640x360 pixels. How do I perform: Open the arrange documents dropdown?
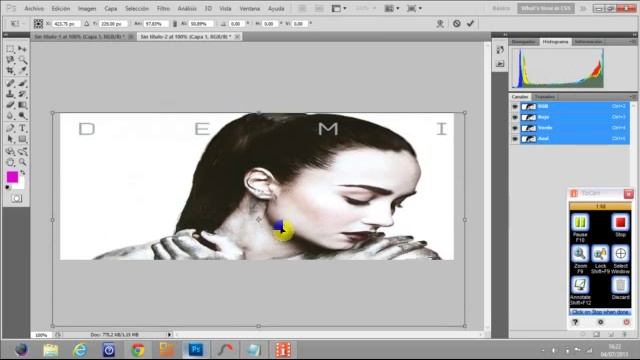tap(392, 8)
